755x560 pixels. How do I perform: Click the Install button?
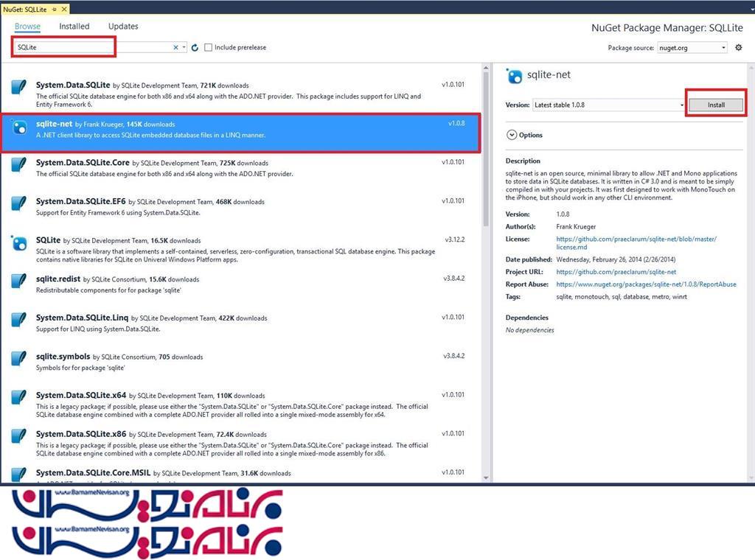(716, 105)
